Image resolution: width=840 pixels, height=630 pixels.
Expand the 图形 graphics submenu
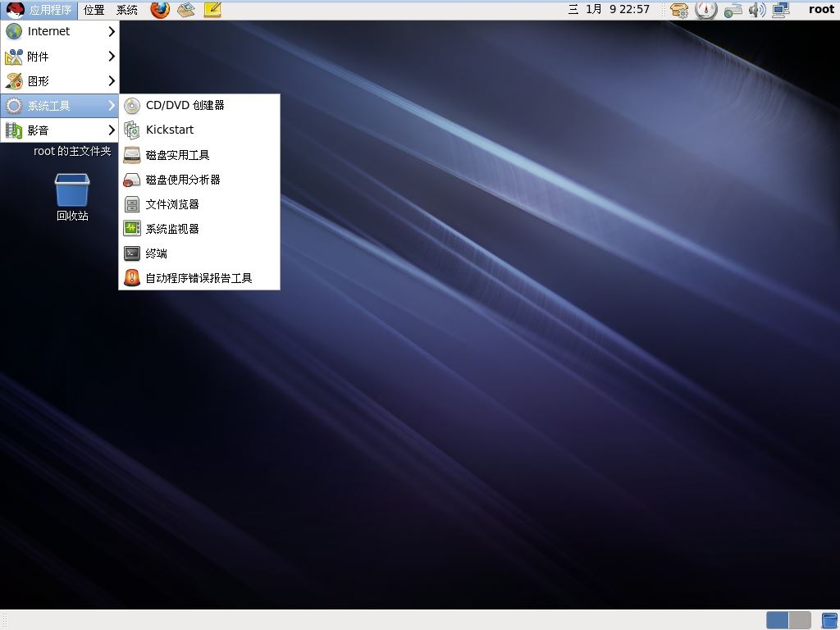coord(59,81)
